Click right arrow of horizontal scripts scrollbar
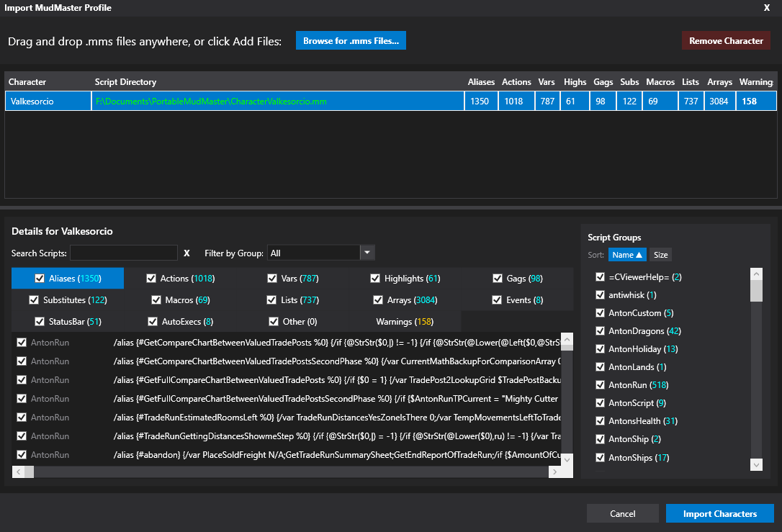This screenshot has height=532, width=782. 554,472
